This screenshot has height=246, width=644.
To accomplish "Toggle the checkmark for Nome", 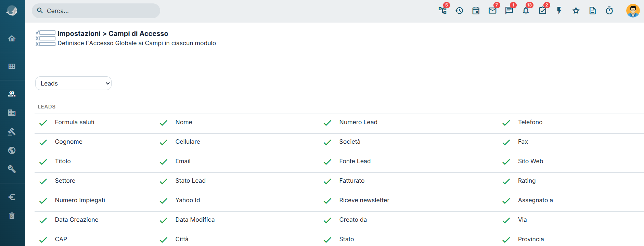I will (164, 123).
